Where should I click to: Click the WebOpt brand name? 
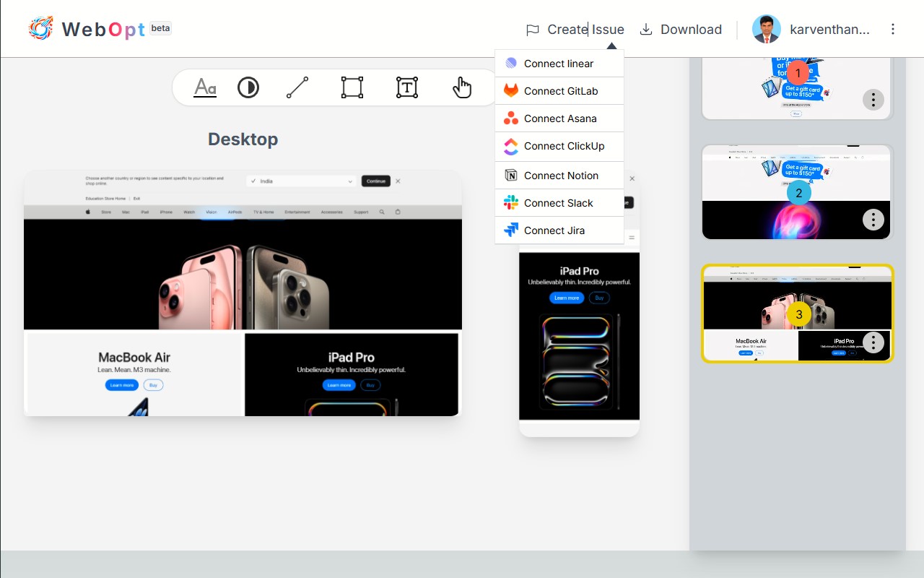coord(103,30)
